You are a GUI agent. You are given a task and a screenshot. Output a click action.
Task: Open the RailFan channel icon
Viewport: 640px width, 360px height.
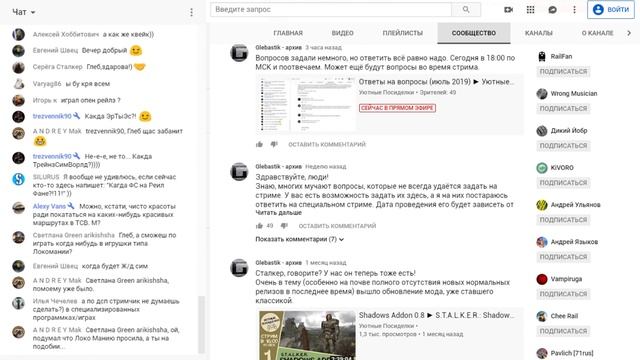[x=542, y=57]
